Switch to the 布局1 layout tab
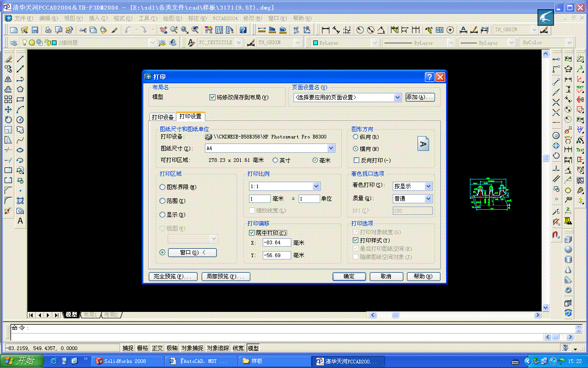 tap(90, 315)
